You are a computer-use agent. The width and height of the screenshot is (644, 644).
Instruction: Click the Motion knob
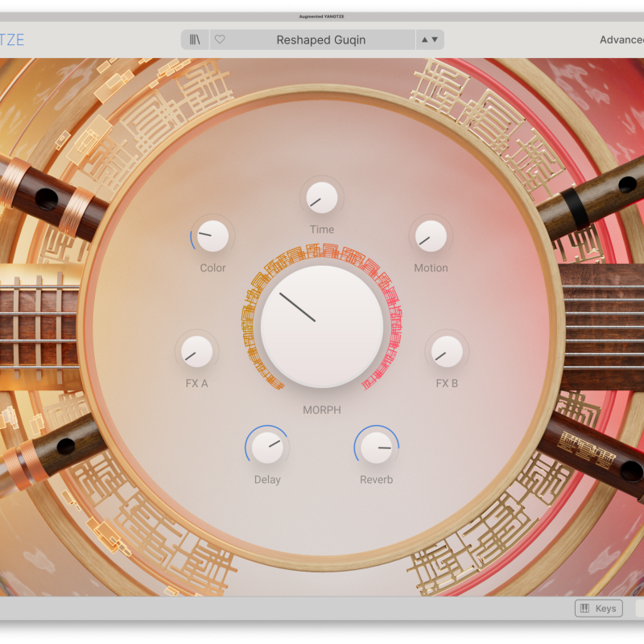click(x=431, y=236)
